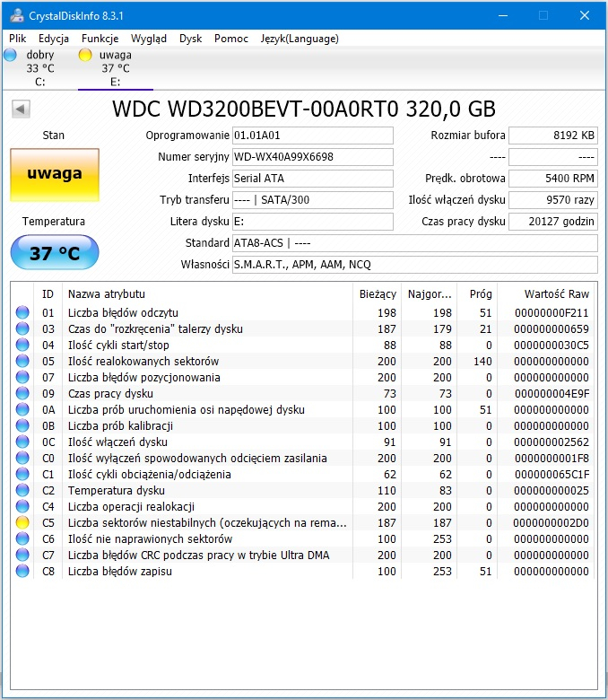Open the Dysk menu
Image resolution: width=608 pixels, height=700 pixels.
click(x=190, y=39)
